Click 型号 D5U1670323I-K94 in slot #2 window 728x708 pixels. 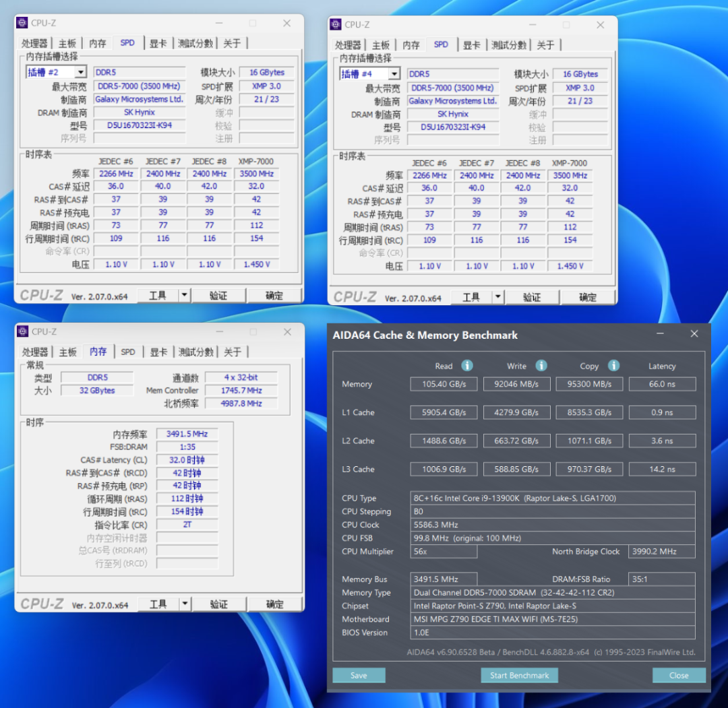[140, 125]
